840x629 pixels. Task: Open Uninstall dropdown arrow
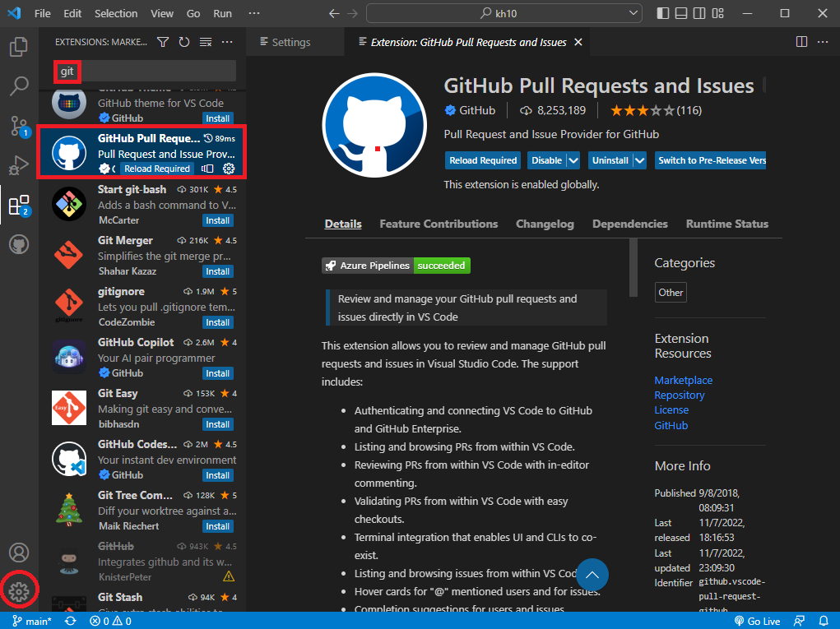639,160
